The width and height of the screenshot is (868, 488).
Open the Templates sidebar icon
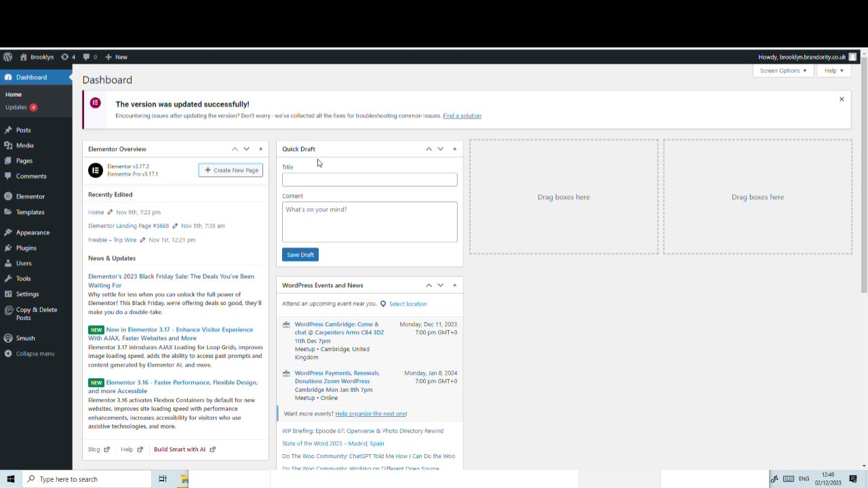(9, 211)
